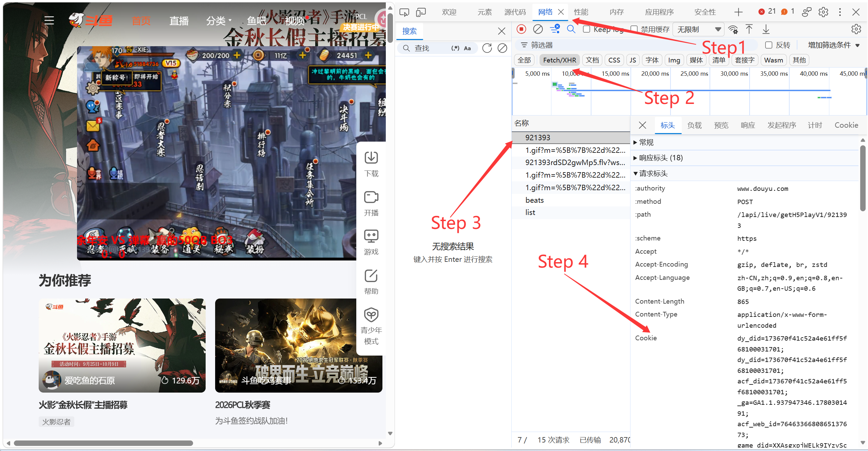Viewport: 868px width, 451px height.
Task: Clear the network log
Action: [538, 29]
